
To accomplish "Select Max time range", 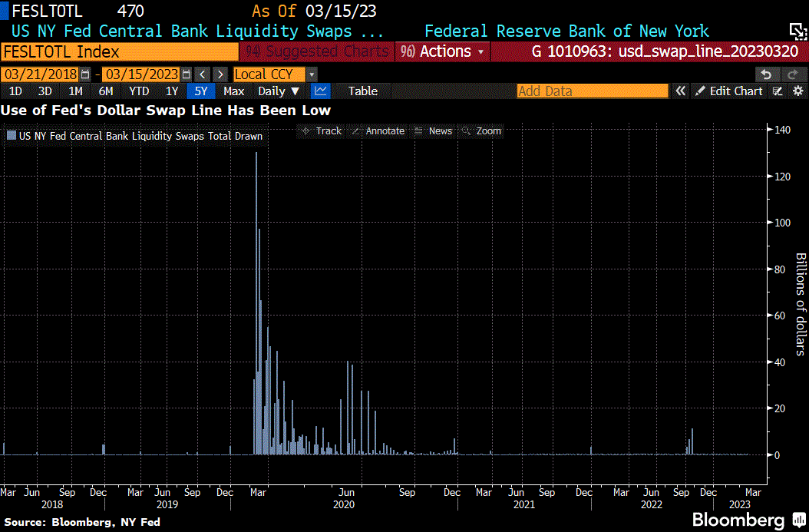I will [234, 91].
